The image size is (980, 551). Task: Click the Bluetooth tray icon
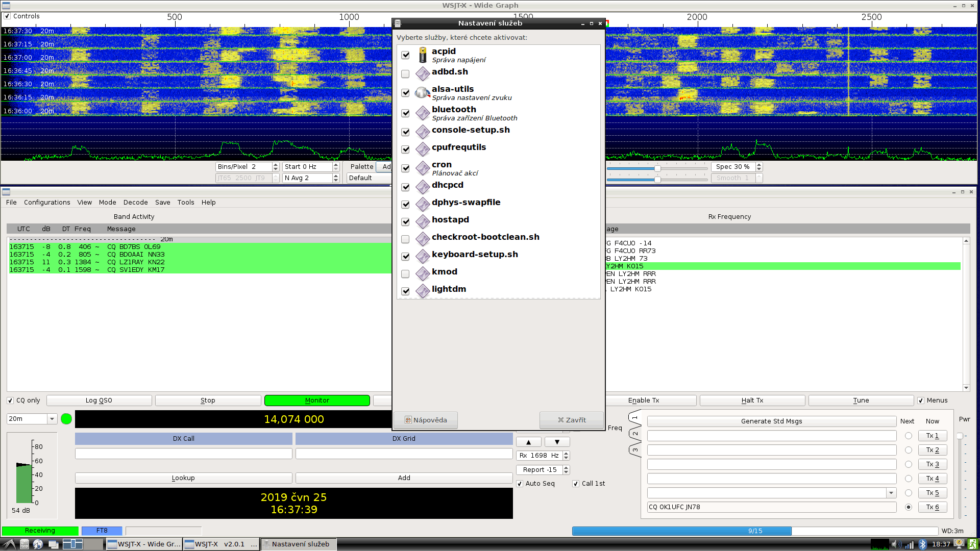(x=922, y=544)
